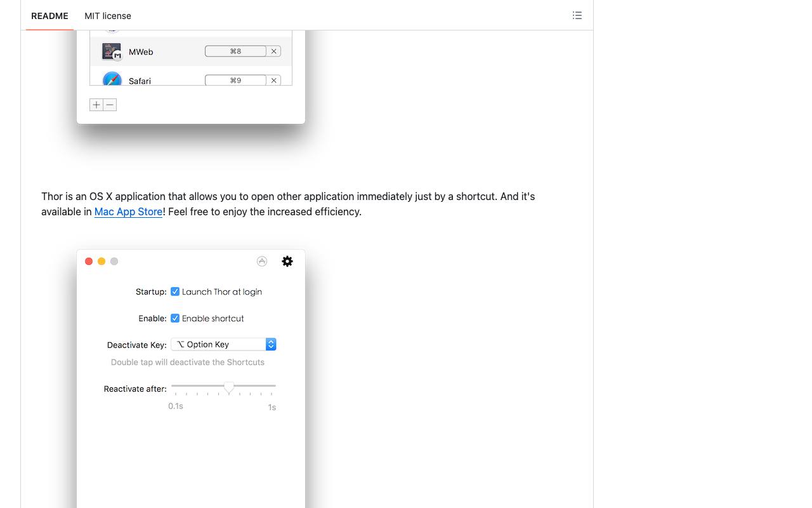The height and width of the screenshot is (508, 812).
Task: Open the Deactivate Key dropdown
Action: click(x=223, y=344)
